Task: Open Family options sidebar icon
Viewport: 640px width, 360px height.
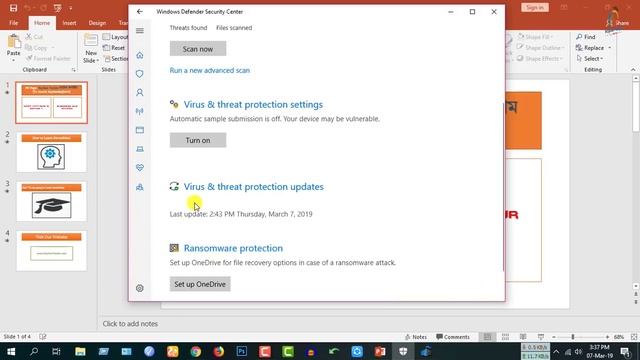Action: click(x=140, y=187)
